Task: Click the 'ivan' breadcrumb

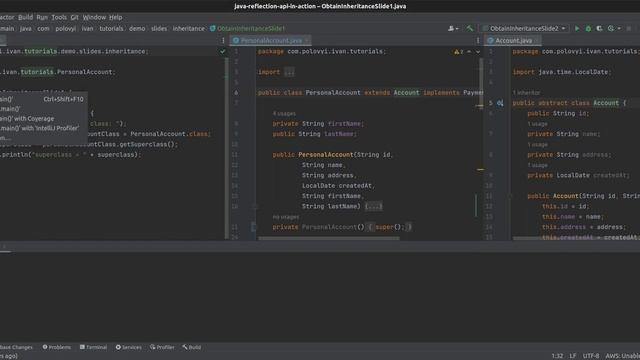Action: coord(87,29)
